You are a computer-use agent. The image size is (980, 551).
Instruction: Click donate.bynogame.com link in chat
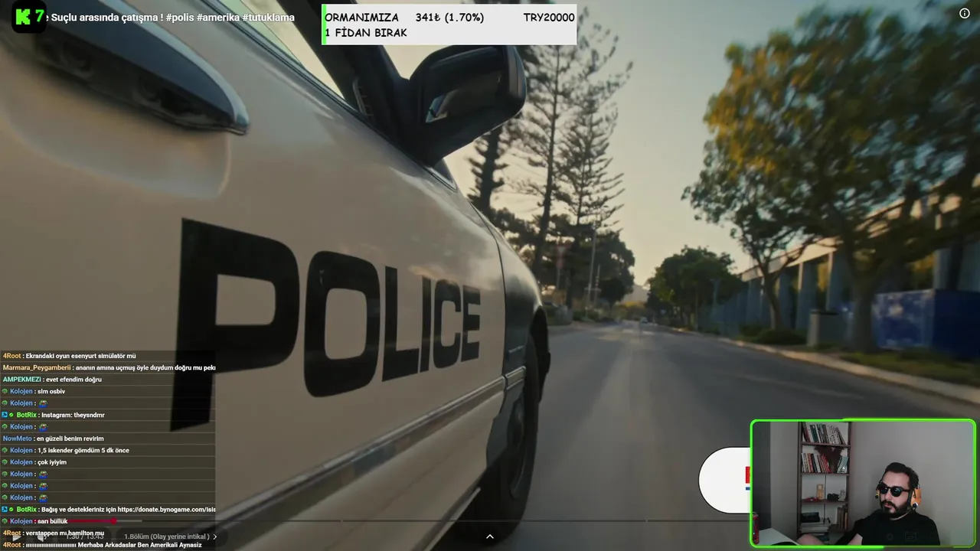tap(166, 510)
